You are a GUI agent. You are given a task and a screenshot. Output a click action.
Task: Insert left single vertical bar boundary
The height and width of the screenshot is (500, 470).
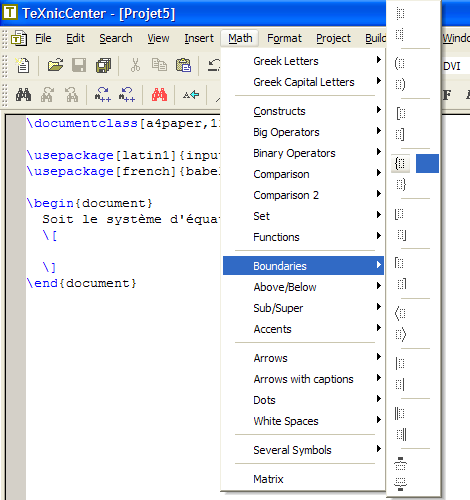400,363
